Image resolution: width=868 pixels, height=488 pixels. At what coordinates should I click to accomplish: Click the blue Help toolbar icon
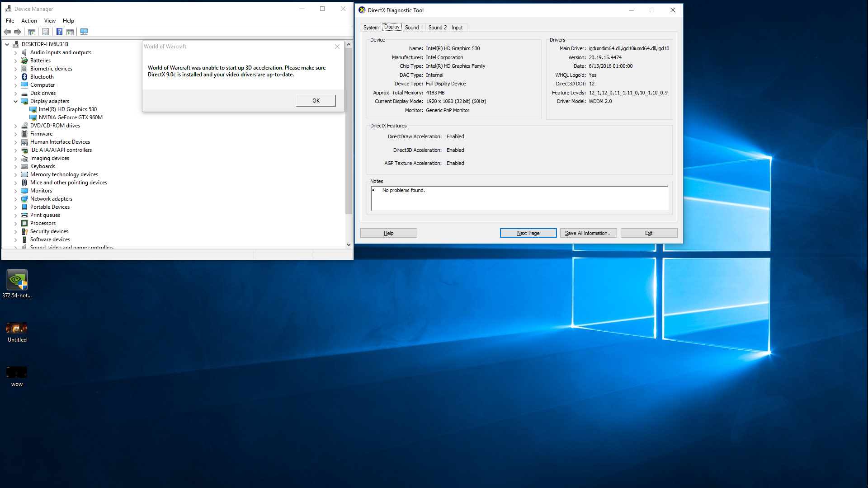(x=59, y=32)
